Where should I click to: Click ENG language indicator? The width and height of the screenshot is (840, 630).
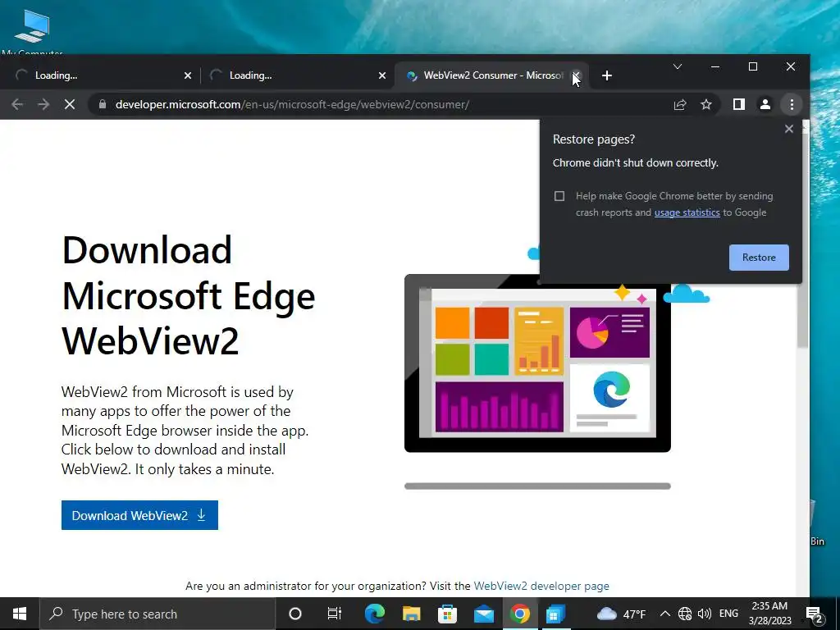pyautogui.click(x=728, y=614)
